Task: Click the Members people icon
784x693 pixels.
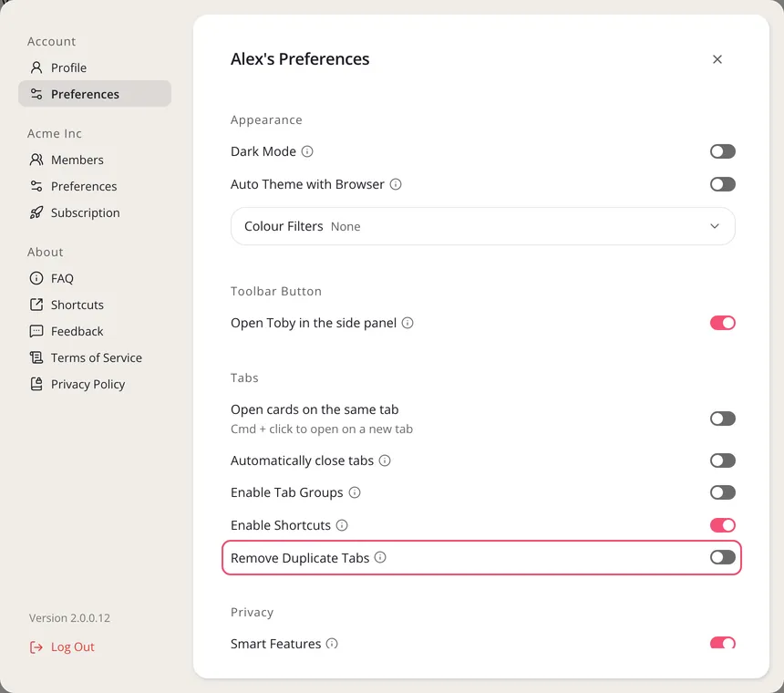Action: pos(36,160)
